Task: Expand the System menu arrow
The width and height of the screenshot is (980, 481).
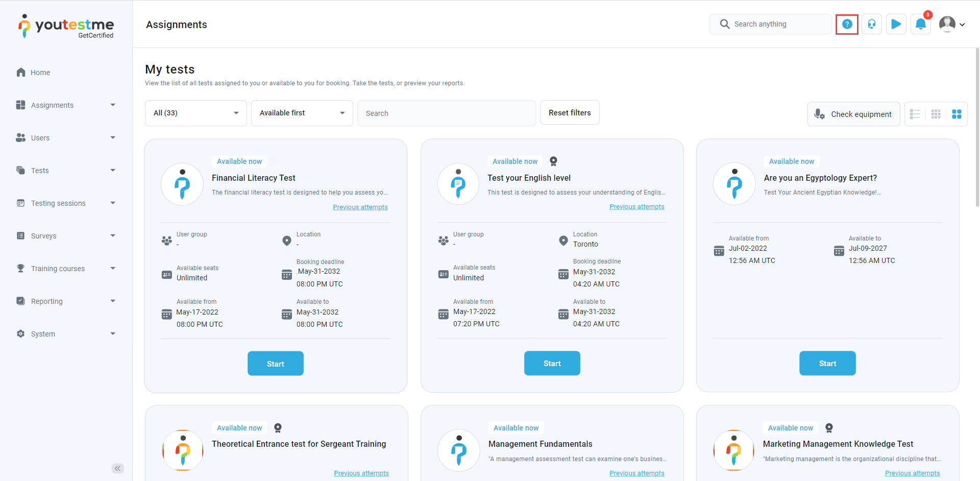Action: pos(113,333)
